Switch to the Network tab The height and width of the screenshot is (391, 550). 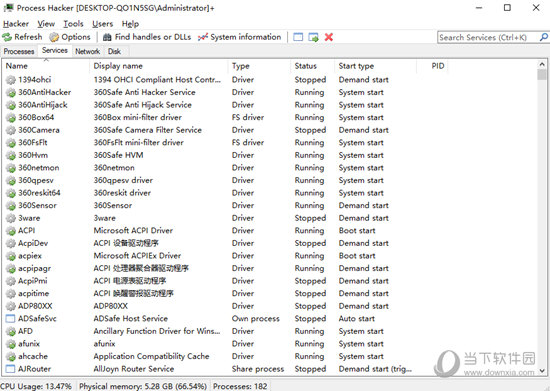click(x=87, y=51)
